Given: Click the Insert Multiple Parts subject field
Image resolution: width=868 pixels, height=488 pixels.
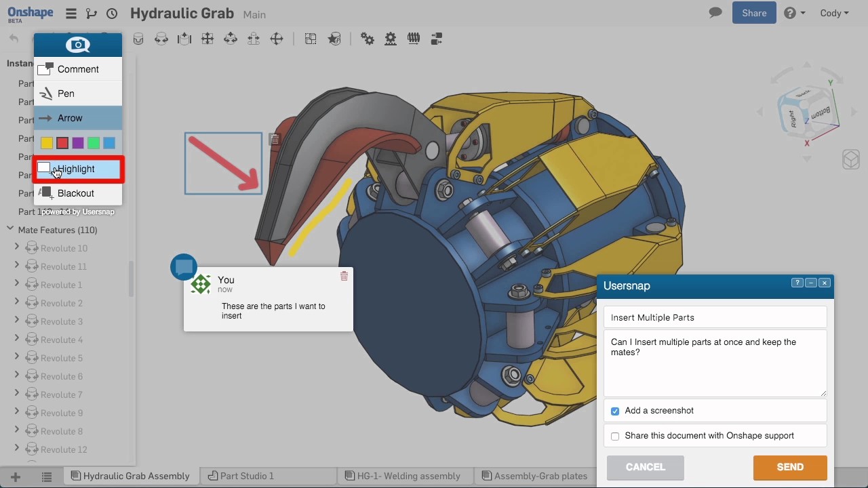Looking at the screenshot, I should tap(715, 317).
